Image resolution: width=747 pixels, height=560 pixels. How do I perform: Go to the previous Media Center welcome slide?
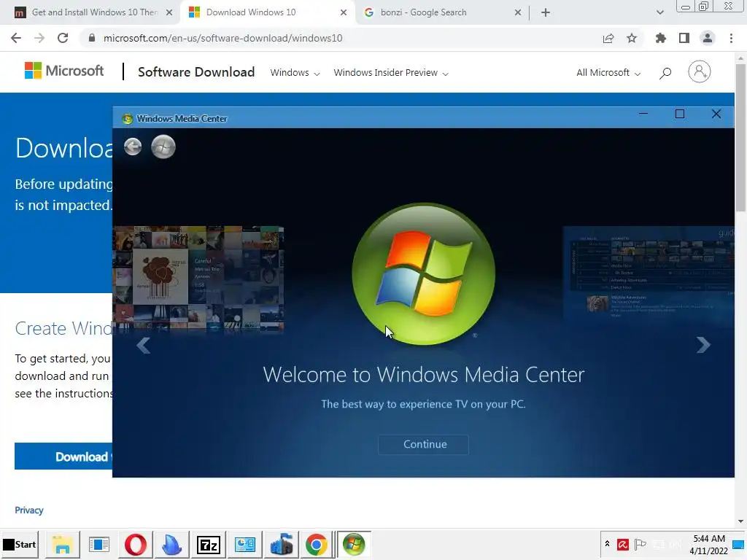[144, 345]
